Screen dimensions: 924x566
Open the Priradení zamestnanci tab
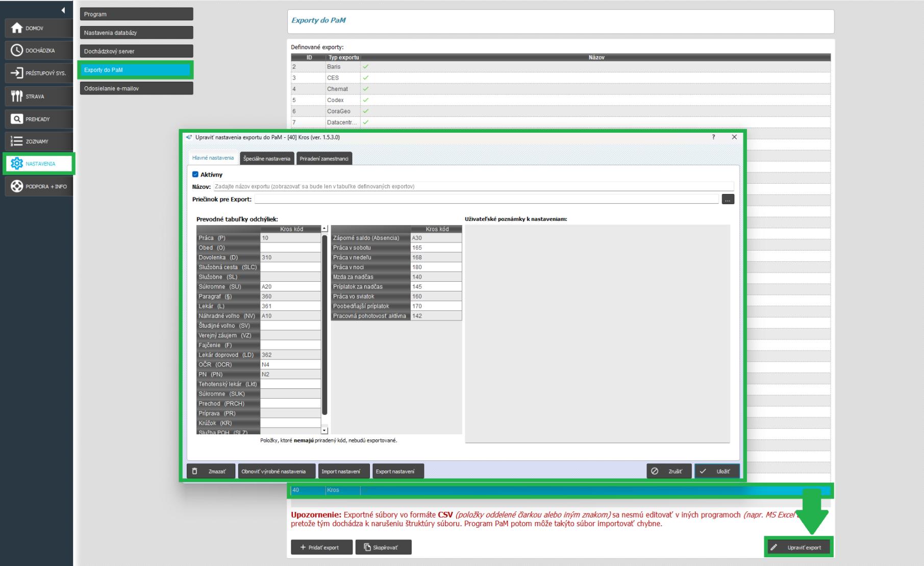click(x=323, y=159)
